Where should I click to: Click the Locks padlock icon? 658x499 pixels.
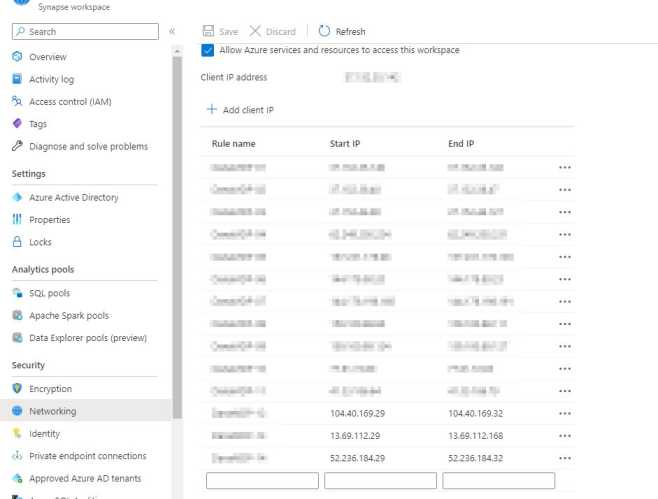[17, 242]
